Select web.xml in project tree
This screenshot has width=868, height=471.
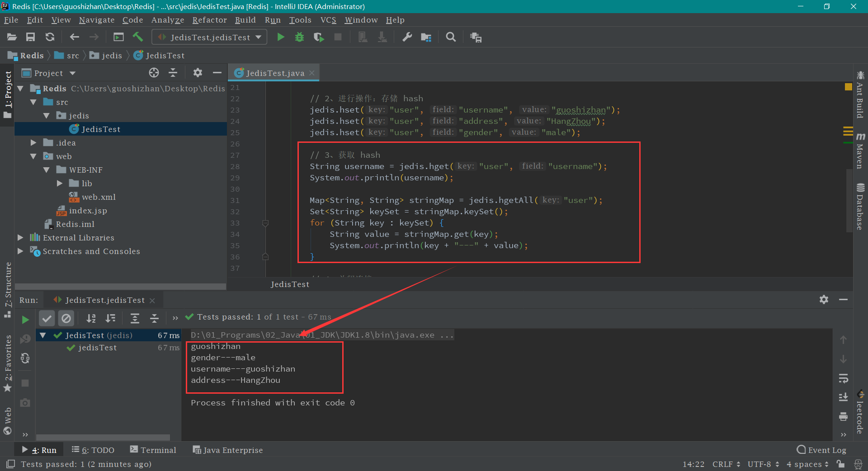[x=99, y=197]
